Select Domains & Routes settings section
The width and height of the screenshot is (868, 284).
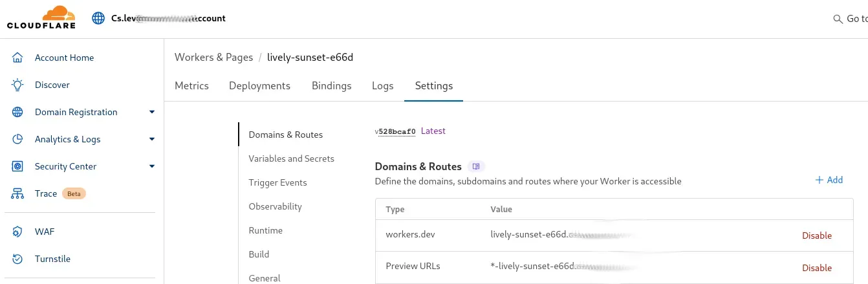point(286,135)
